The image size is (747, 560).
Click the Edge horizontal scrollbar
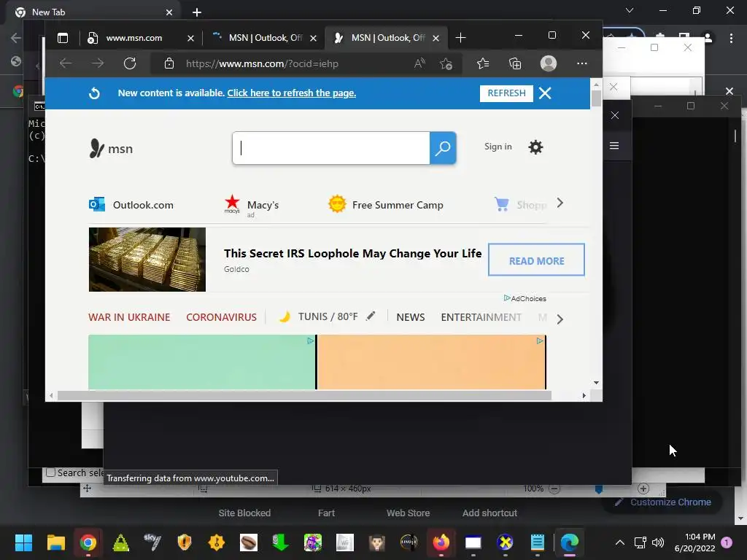[x=304, y=395]
